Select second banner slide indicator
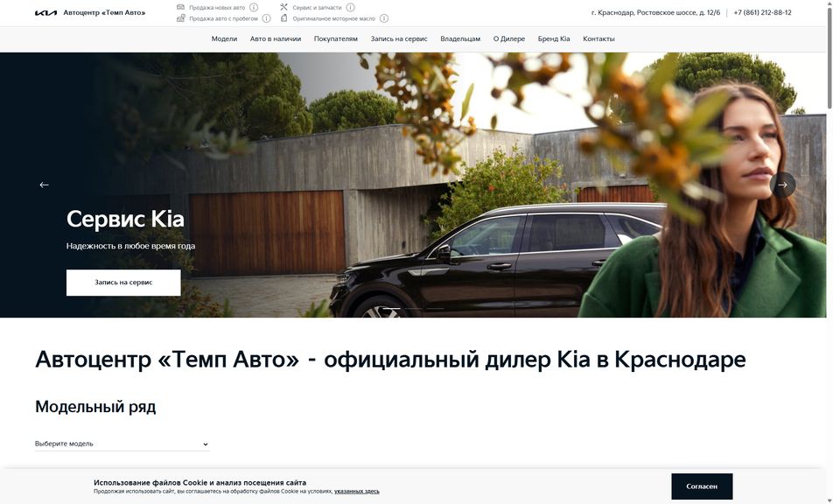Image resolution: width=833 pixels, height=504 pixels. 413,309
